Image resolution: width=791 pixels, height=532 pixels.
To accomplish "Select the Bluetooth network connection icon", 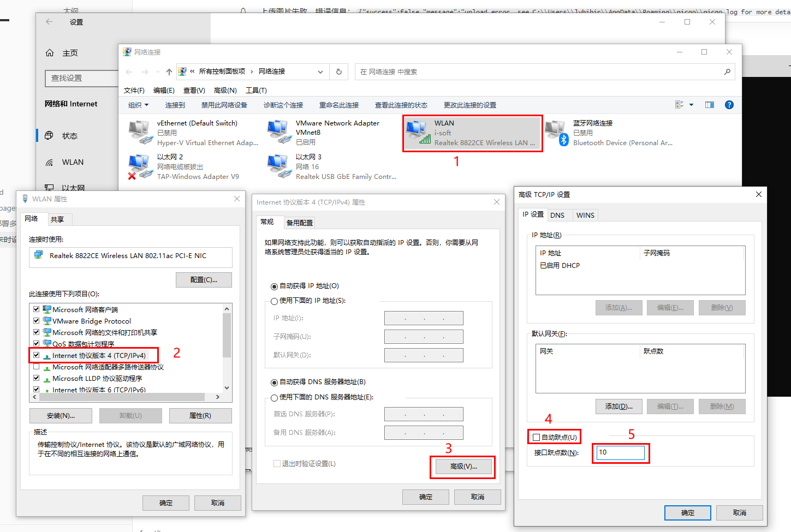I will click(556, 133).
